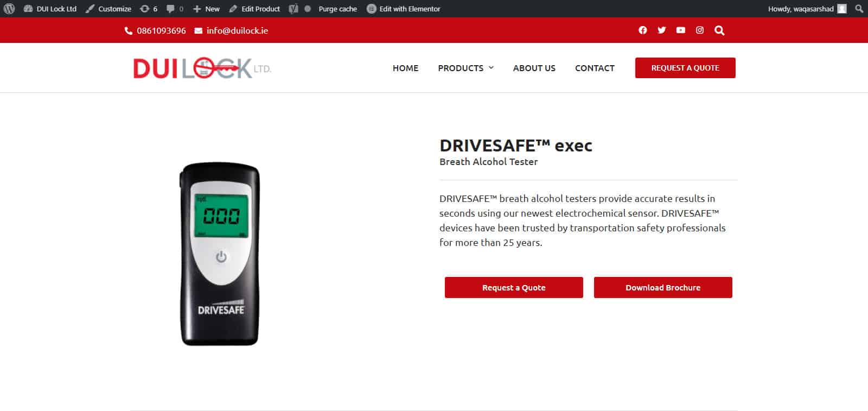
Task: View comments bubble in admin bar
Action: pos(175,9)
